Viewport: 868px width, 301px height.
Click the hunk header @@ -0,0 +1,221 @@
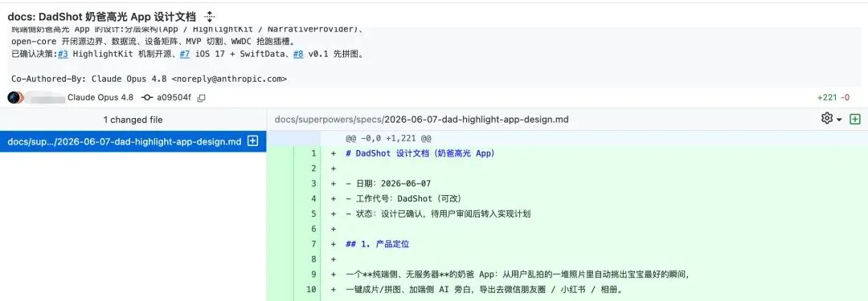point(389,138)
